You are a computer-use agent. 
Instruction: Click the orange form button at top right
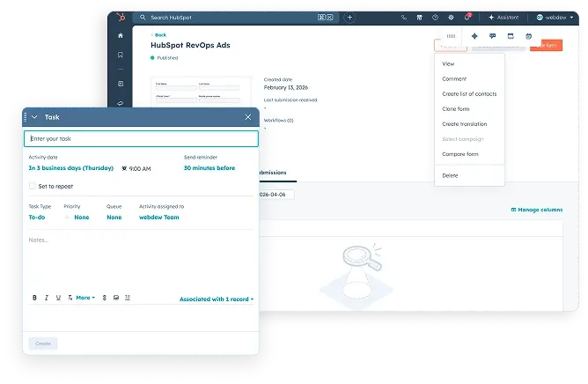546,46
